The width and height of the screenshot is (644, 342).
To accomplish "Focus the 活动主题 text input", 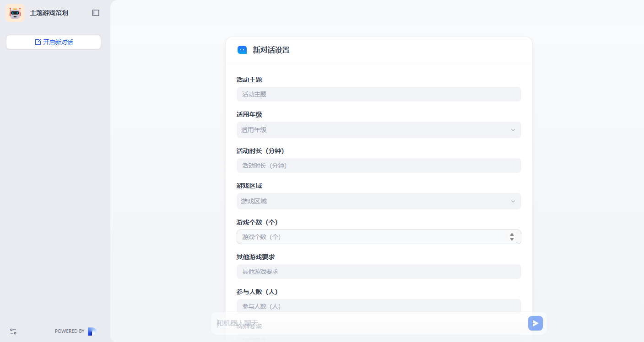I will click(379, 94).
